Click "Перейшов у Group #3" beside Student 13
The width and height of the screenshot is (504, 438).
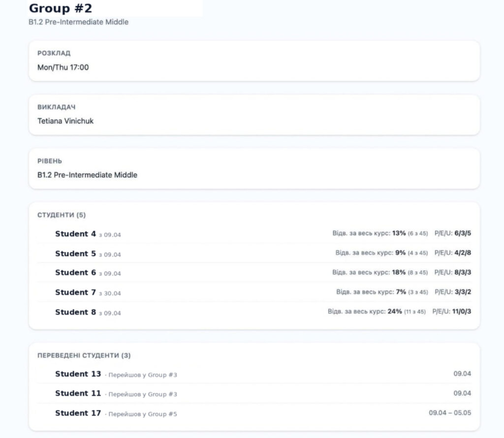click(x=143, y=375)
